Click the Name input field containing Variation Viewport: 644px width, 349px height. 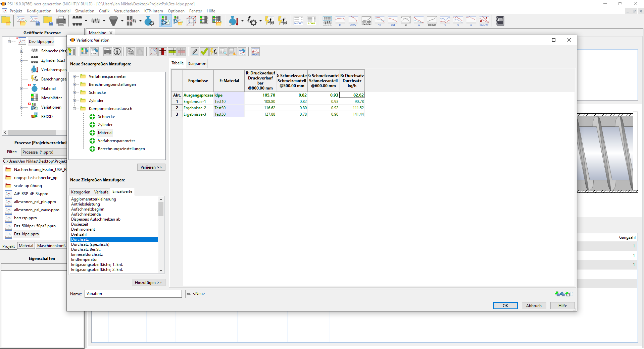133,294
